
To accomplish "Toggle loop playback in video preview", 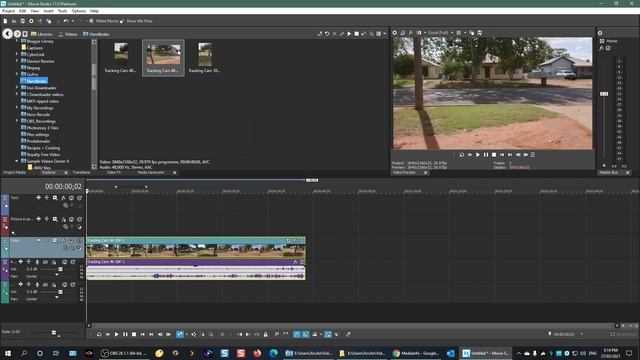I will (x=462, y=155).
